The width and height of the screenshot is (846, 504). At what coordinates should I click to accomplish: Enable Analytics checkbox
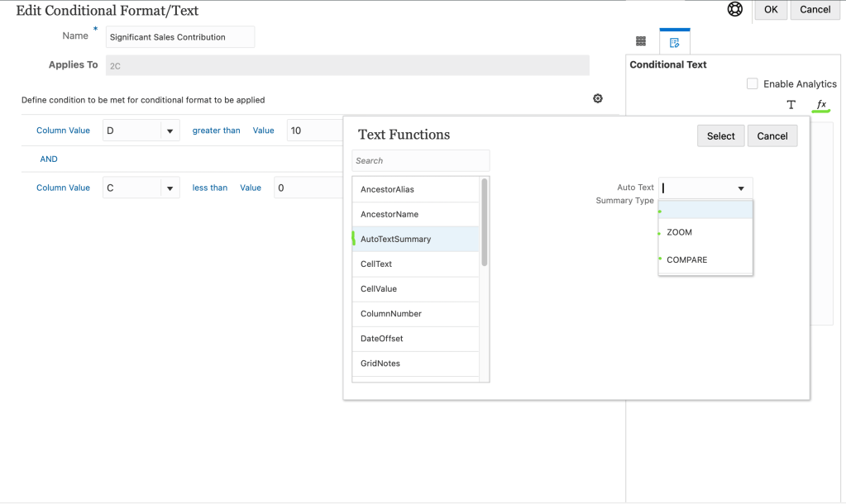tap(752, 83)
